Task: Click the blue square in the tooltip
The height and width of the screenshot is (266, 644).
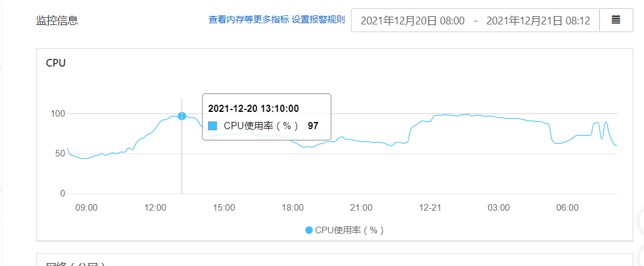Action: 213,126
